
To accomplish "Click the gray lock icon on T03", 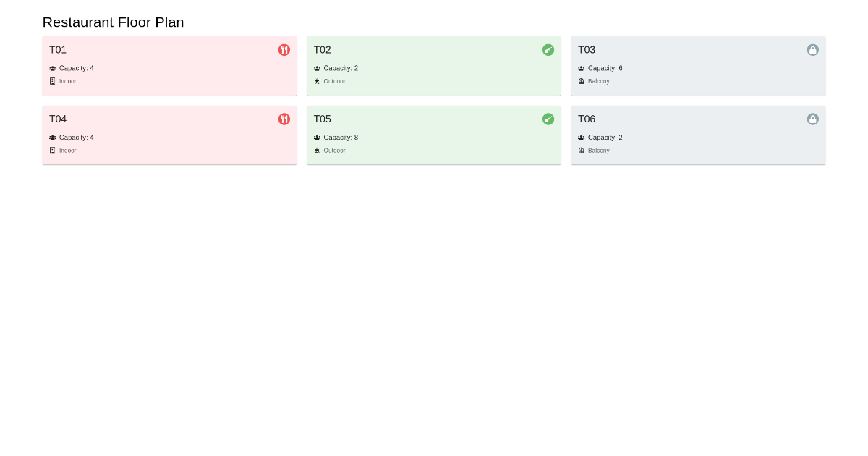I will (813, 50).
